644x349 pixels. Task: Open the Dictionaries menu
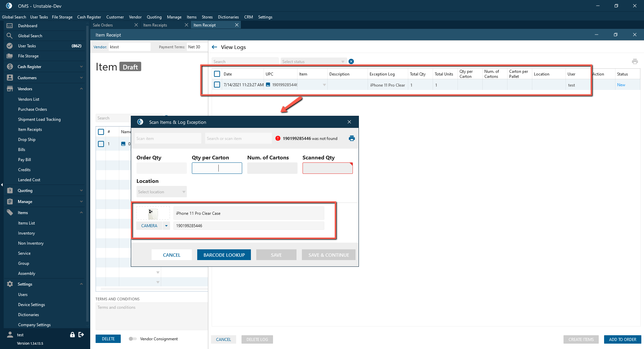coord(228,17)
